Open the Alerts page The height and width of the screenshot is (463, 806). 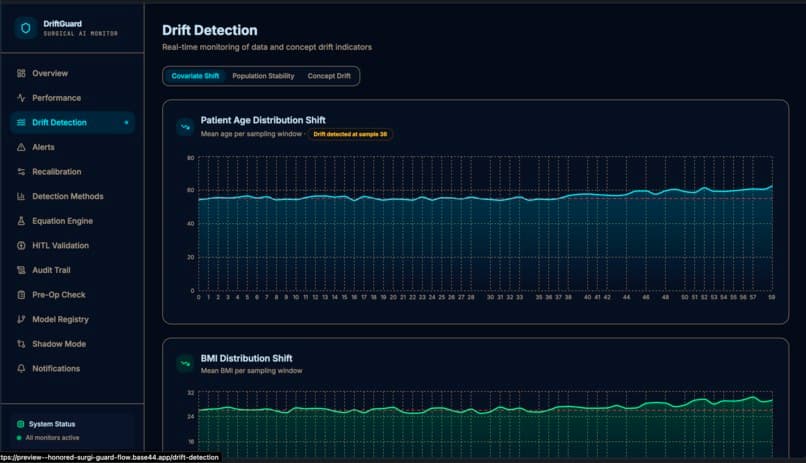(x=72, y=147)
